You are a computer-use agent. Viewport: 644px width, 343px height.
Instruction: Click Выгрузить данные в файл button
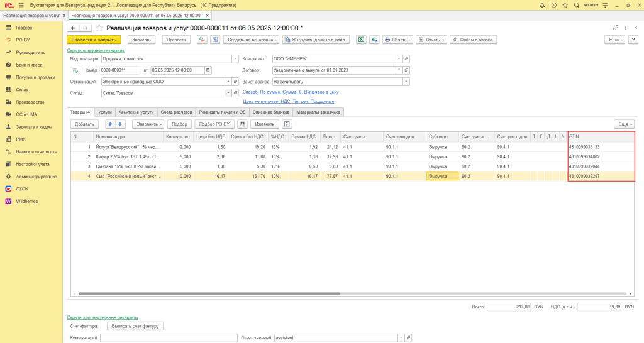316,40
